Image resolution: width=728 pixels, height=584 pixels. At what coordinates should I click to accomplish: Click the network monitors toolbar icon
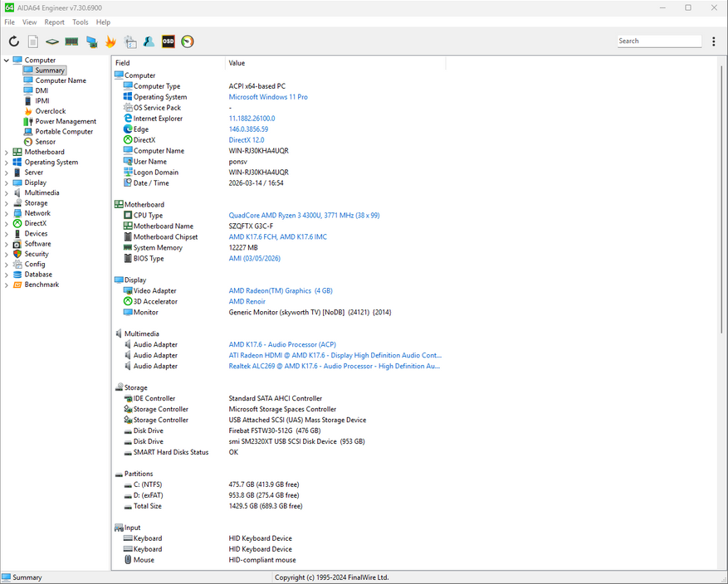click(x=91, y=41)
